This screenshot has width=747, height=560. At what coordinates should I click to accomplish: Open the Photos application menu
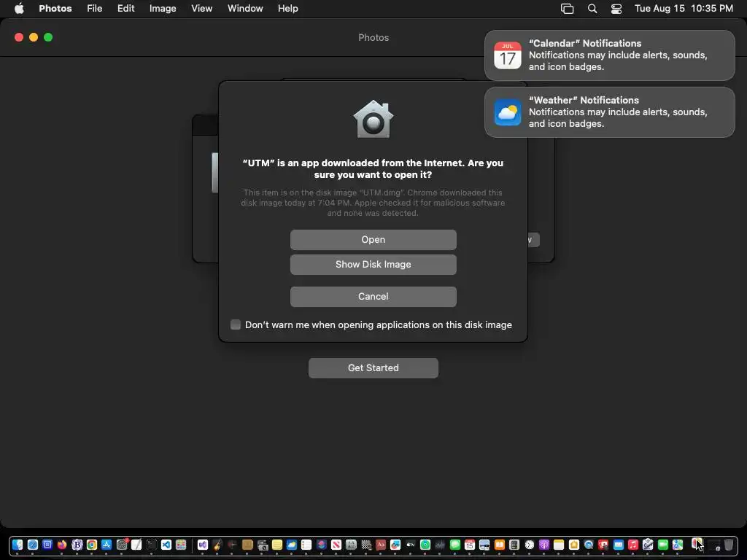pyautogui.click(x=55, y=9)
